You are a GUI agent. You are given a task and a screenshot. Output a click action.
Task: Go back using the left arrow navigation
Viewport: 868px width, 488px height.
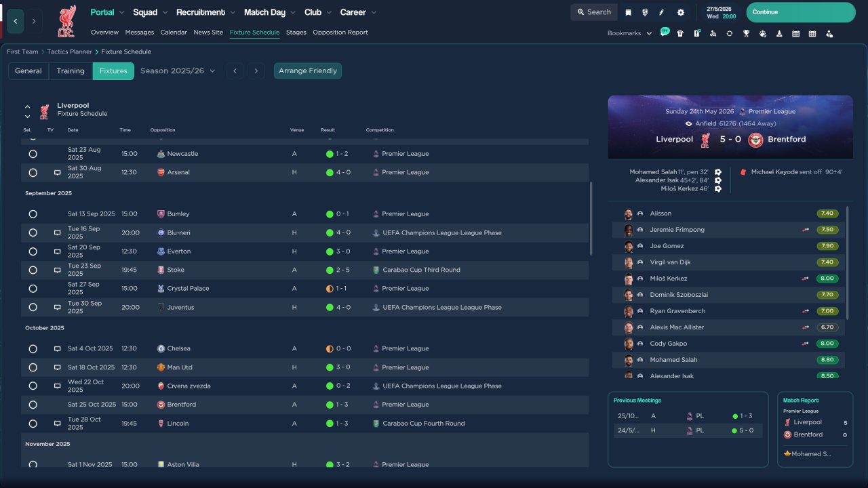click(16, 21)
